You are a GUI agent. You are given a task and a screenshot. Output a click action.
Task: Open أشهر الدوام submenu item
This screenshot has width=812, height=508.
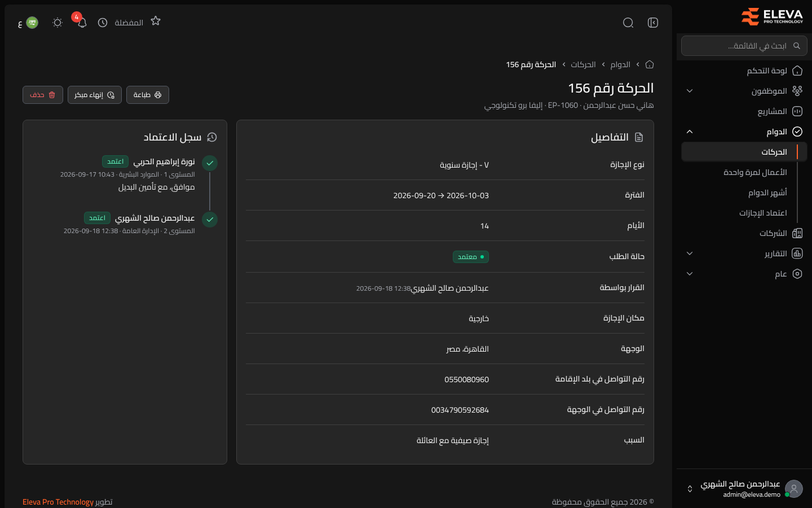[x=767, y=192]
